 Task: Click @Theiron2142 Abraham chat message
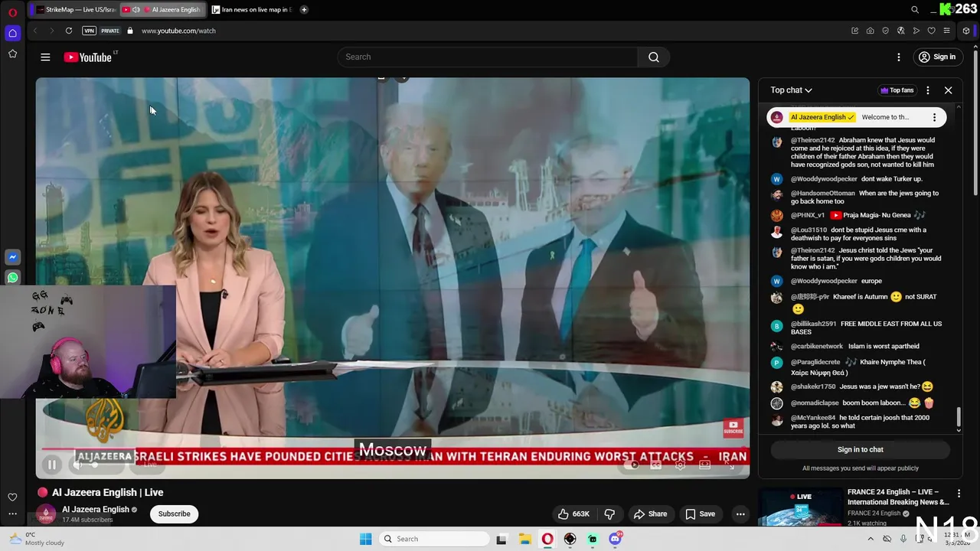click(x=863, y=152)
